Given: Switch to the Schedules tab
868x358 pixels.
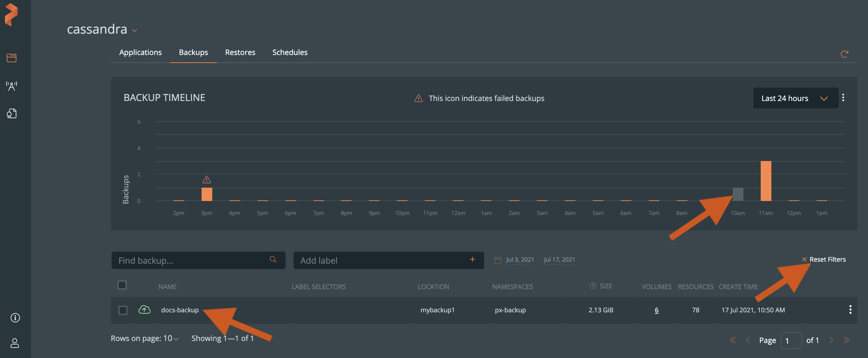Looking at the screenshot, I should [x=290, y=52].
